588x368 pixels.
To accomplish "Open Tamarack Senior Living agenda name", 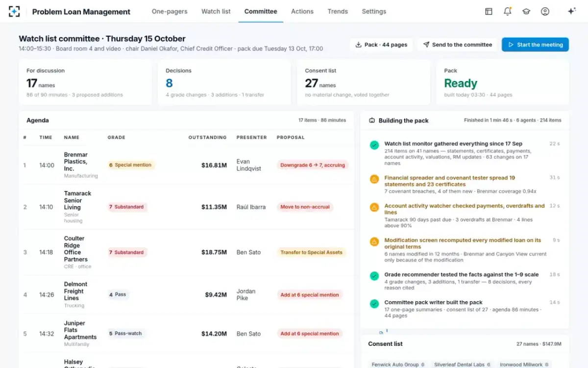I will point(78,200).
